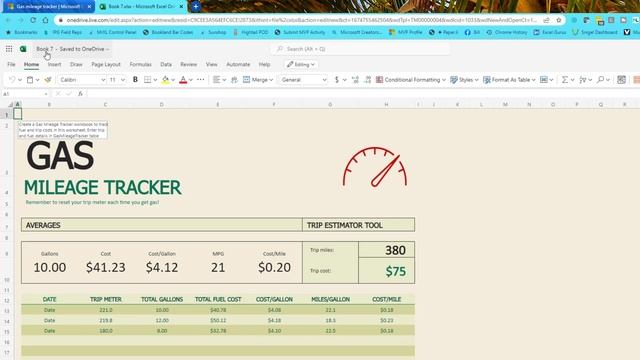The height and width of the screenshot is (360, 640).
Task: Click the Search (Alt + Q) box
Action: point(360,49)
